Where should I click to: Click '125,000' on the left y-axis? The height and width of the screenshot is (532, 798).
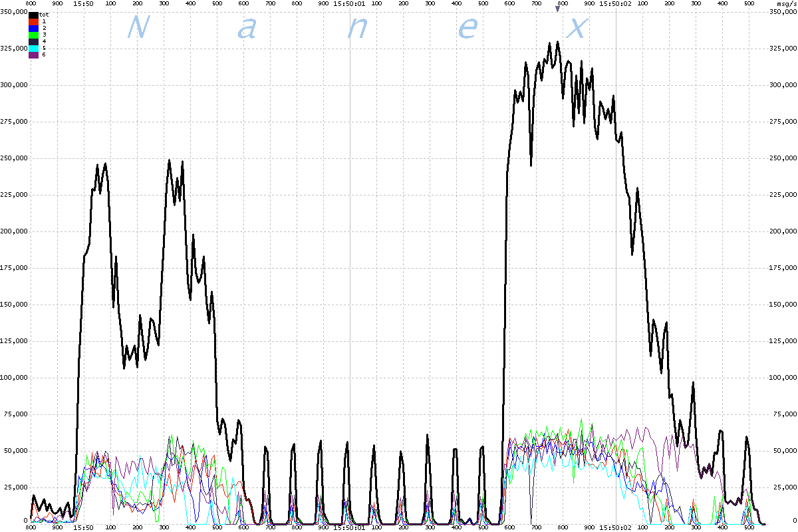[x=13, y=341]
